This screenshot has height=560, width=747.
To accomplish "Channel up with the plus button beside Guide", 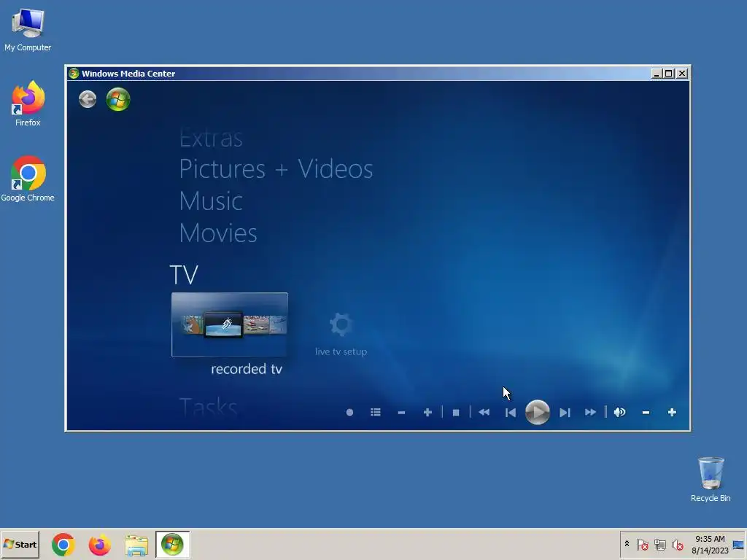I will tap(427, 413).
